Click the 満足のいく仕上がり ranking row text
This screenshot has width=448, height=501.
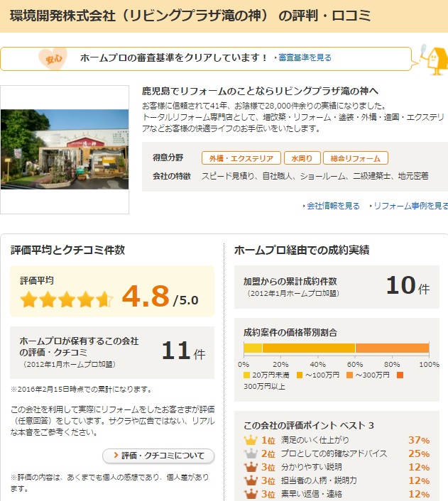[315, 440]
